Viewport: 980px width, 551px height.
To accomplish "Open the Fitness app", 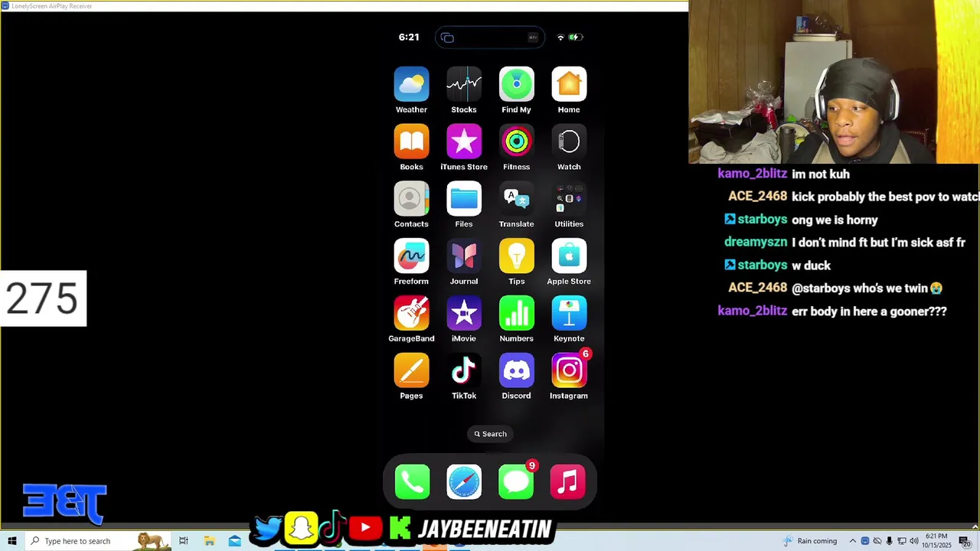I will coord(517,142).
